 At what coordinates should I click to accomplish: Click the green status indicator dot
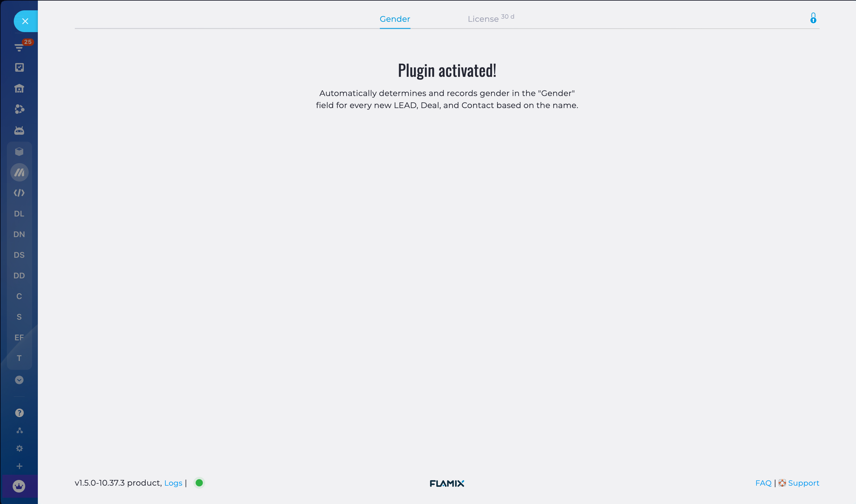(200, 482)
